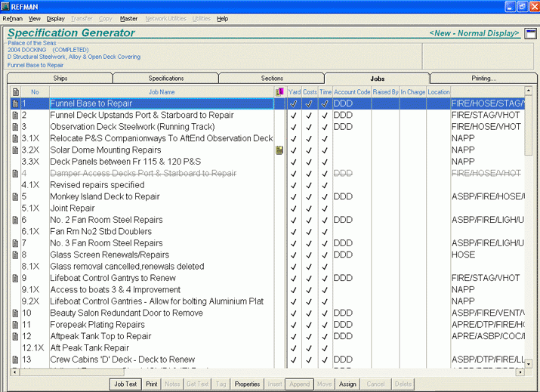Click the document icon for job 2
540x392 pixels.
tap(15, 116)
